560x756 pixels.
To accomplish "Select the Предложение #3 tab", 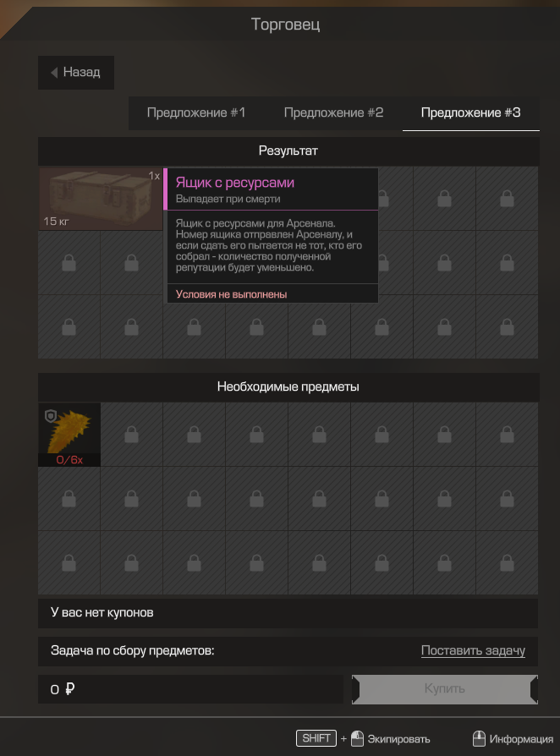I will [x=471, y=112].
